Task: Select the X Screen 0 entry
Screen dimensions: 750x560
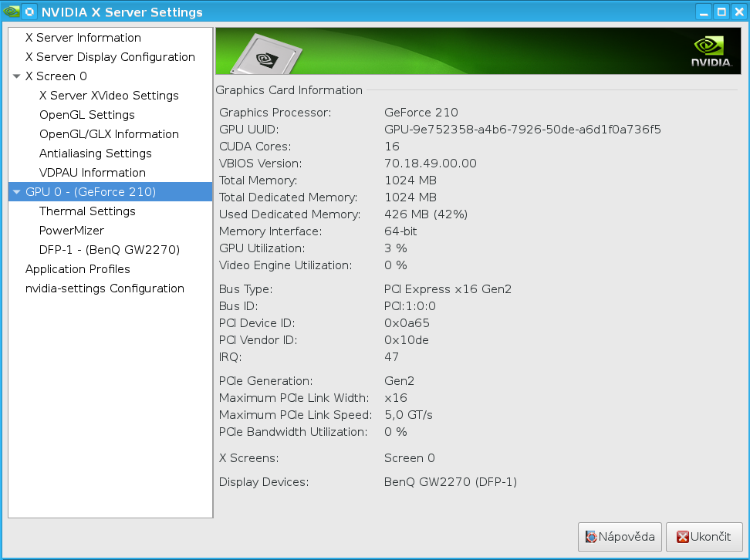Action: point(56,76)
